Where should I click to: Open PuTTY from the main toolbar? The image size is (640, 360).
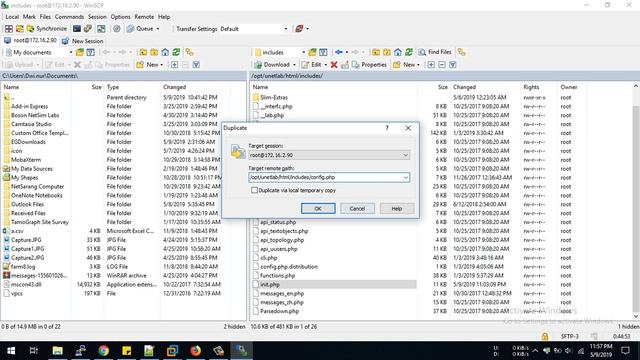pyautogui.click(x=88, y=29)
